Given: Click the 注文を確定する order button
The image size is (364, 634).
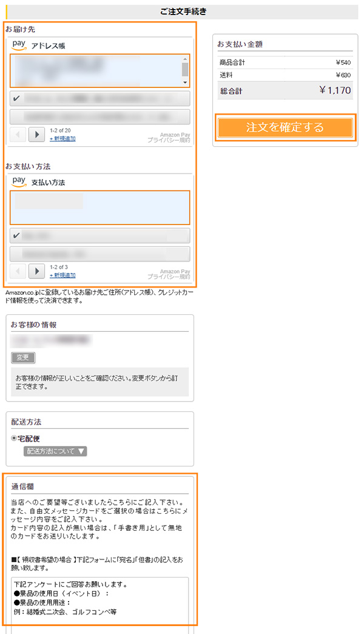Looking at the screenshot, I should tap(285, 128).
